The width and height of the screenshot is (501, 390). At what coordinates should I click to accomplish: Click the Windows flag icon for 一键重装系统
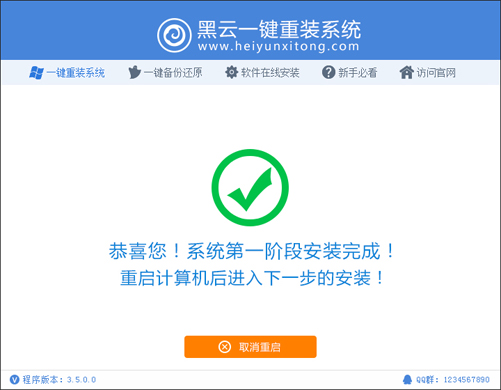point(36,72)
